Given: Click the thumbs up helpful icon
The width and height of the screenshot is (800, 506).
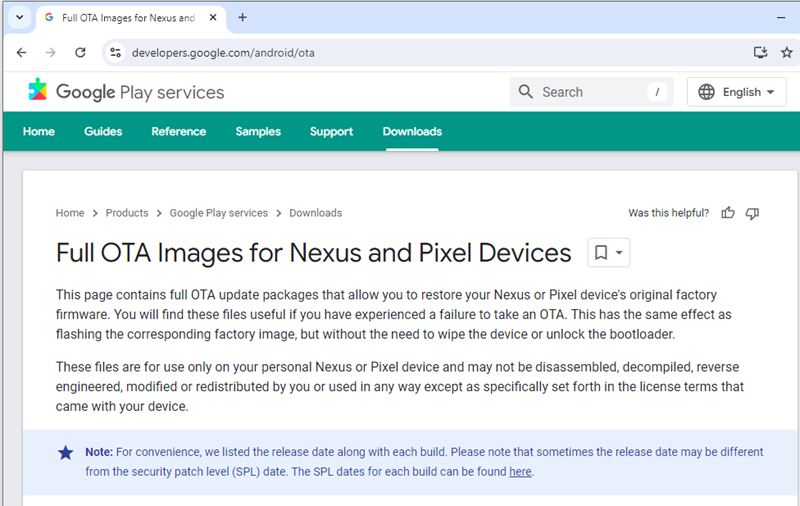Looking at the screenshot, I should coord(728,213).
